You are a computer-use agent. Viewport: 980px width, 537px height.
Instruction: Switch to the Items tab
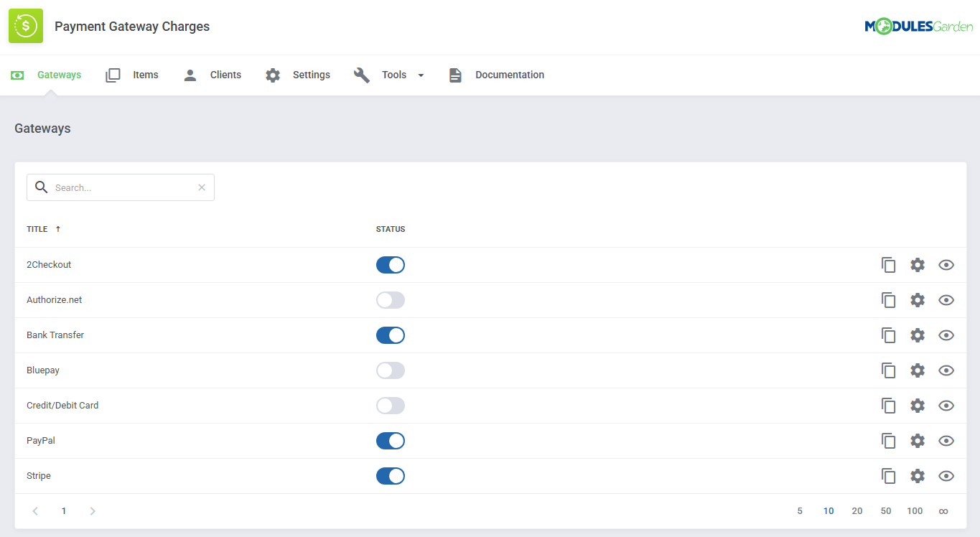click(x=146, y=74)
